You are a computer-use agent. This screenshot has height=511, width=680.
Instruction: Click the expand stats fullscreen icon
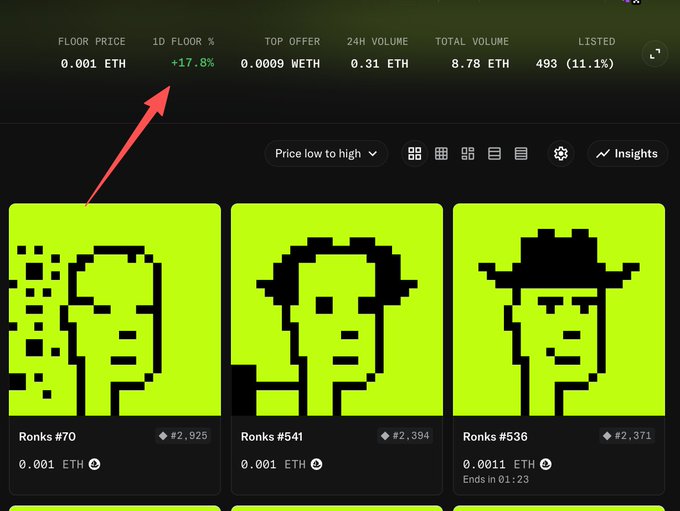pyautogui.click(x=655, y=54)
